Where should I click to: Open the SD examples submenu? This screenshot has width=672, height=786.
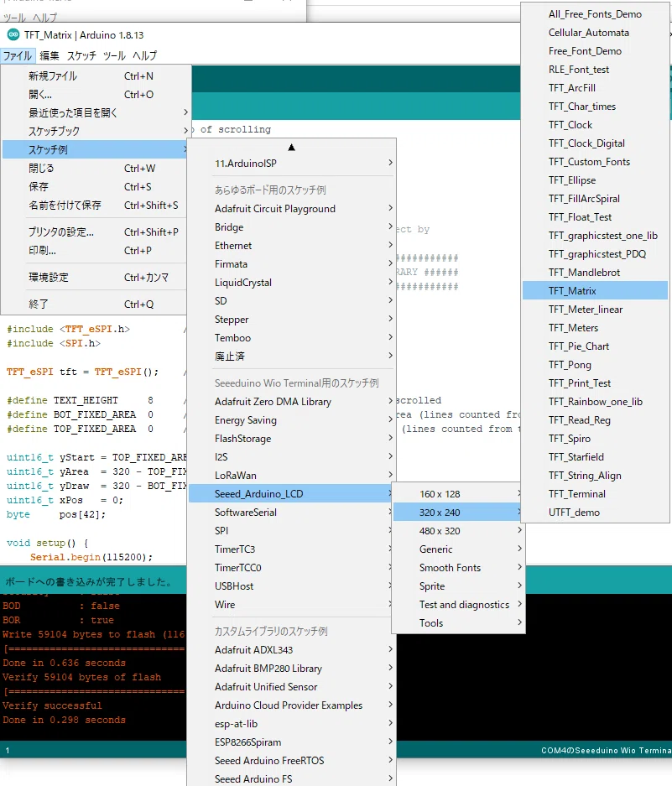click(x=292, y=301)
